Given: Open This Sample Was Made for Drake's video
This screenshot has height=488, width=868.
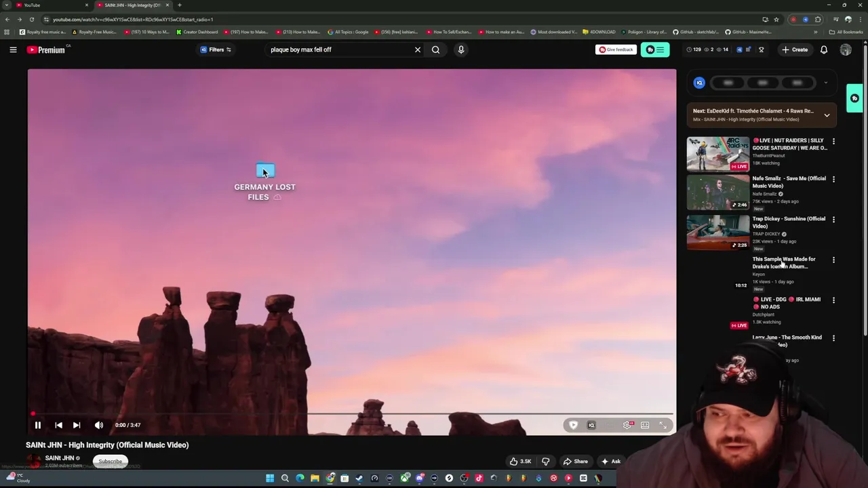Looking at the screenshot, I should (x=784, y=263).
